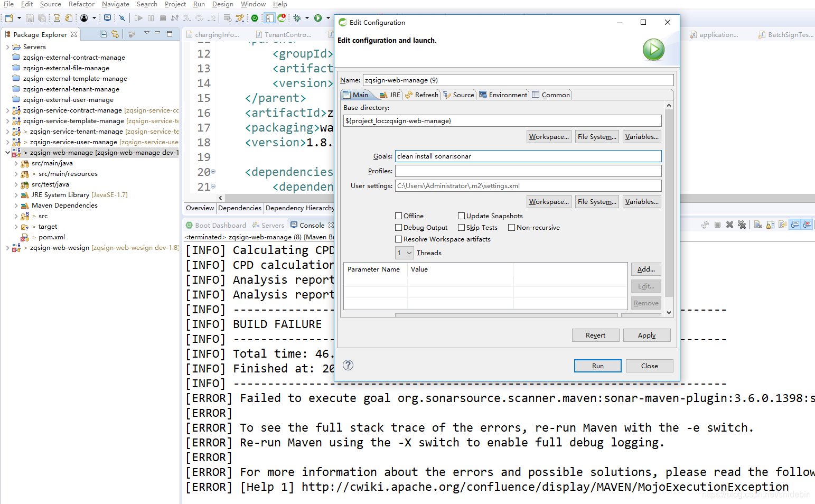
Task: Open the Common tab in the dialog
Action: pyautogui.click(x=551, y=95)
